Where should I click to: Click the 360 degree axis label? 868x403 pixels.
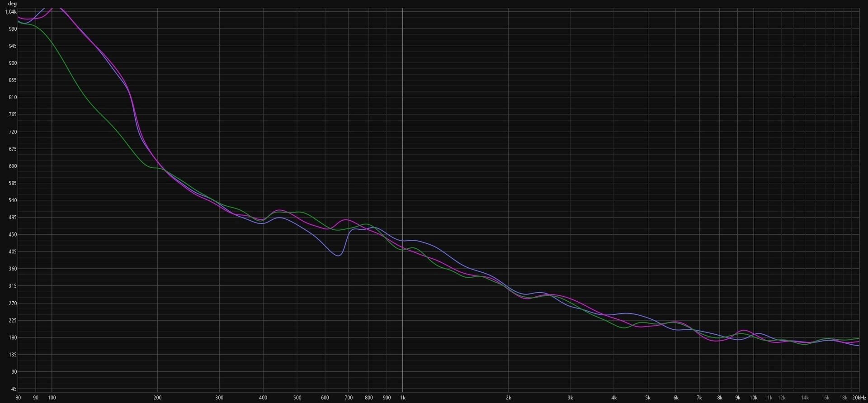point(13,269)
